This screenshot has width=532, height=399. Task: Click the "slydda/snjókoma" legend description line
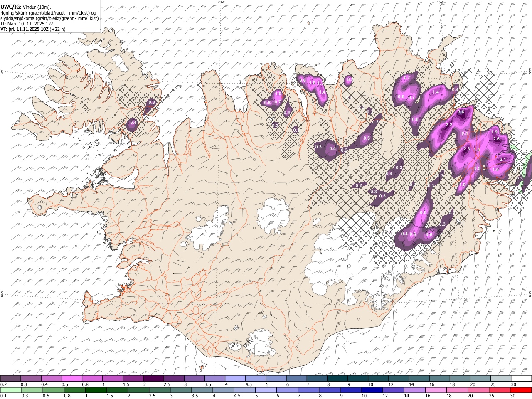pyautogui.click(x=49, y=18)
